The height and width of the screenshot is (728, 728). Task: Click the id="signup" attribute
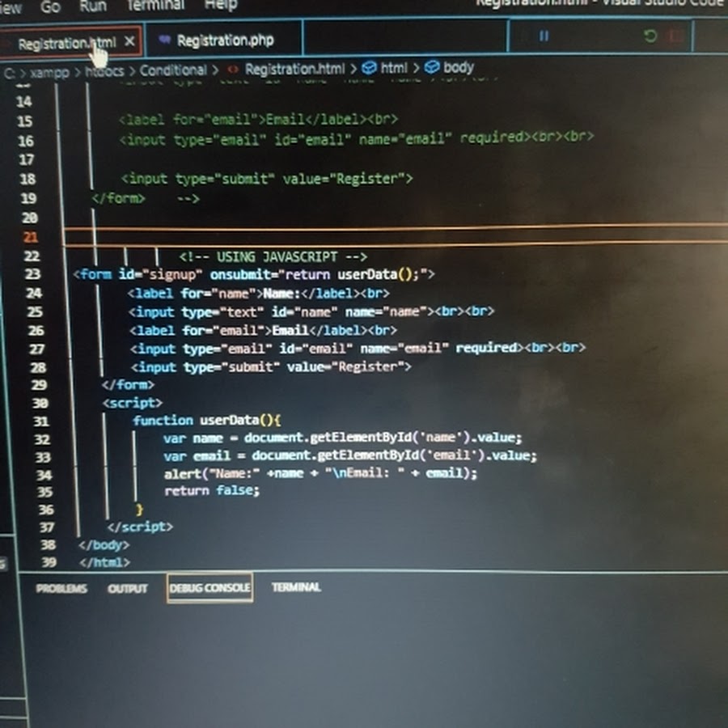(161, 274)
